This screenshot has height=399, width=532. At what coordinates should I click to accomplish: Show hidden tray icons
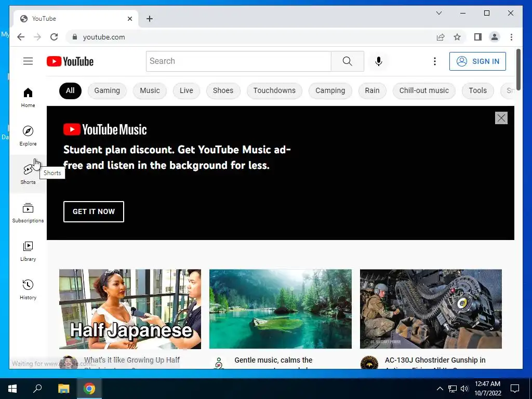point(440,389)
